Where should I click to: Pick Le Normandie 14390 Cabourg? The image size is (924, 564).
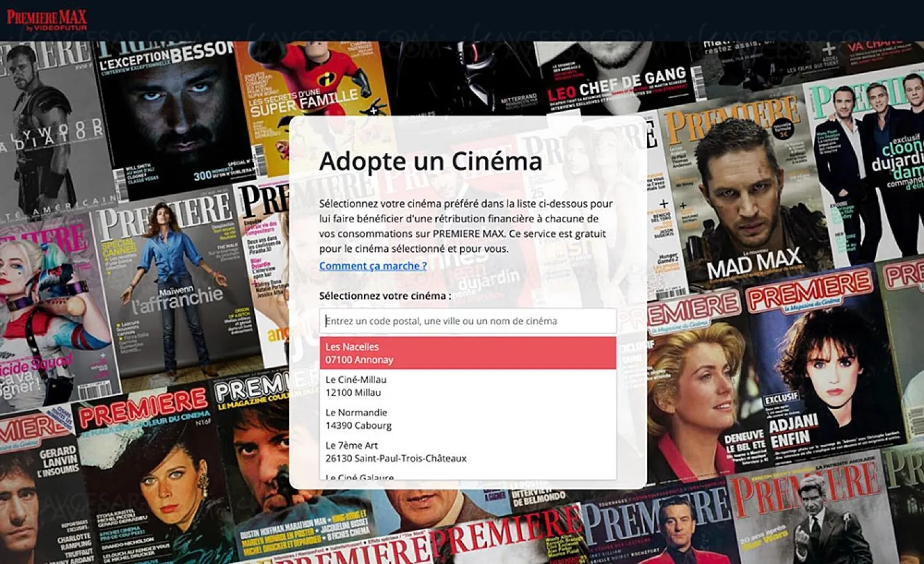(x=467, y=419)
